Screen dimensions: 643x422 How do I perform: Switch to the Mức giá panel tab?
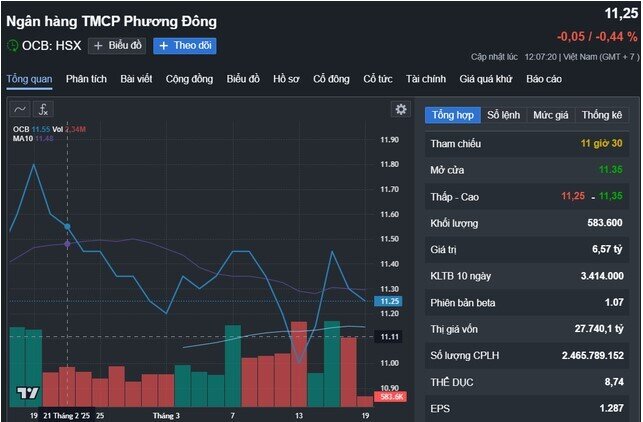coord(551,115)
